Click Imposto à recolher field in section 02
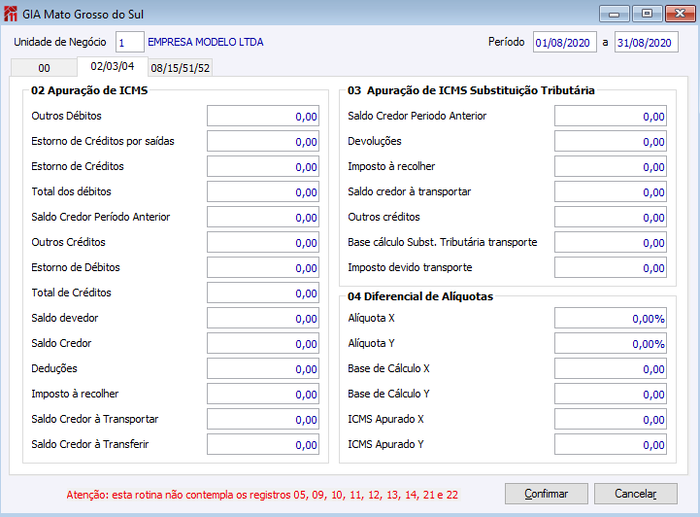Screen dimensions: 700x517 pyautogui.click(x=263, y=394)
